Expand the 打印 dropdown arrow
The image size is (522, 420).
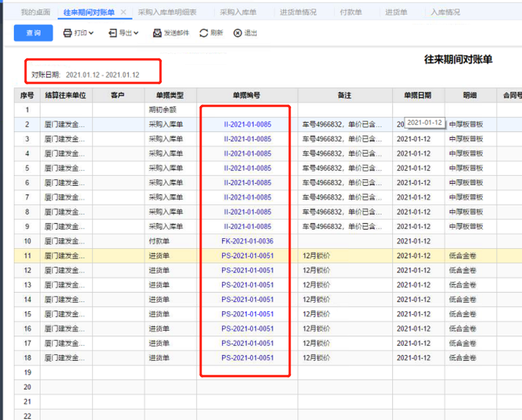[91, 33]
